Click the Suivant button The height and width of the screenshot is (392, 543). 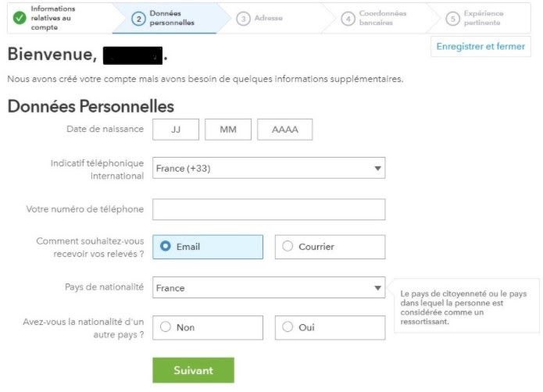[x=193, y=370]
